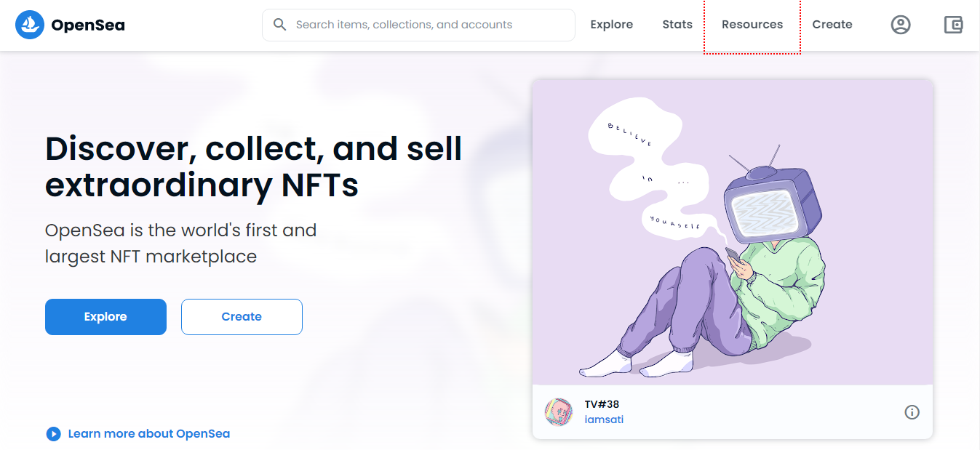The image size is (980, 450).
Task: Visit the iamsati creator profile link
Action: pos(604,419)
